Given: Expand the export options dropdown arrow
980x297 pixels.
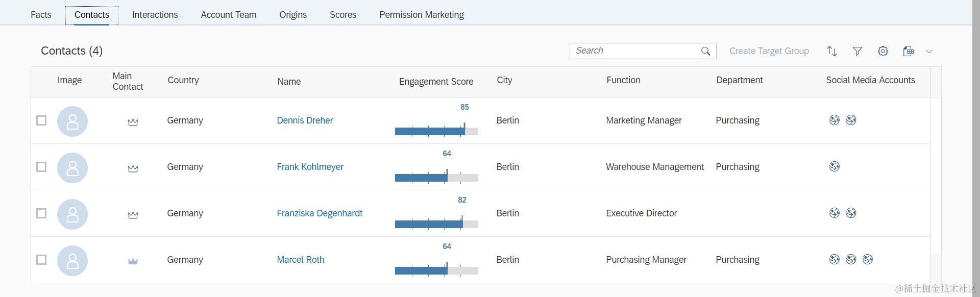Looking at the screenshot, I should 929,52.
